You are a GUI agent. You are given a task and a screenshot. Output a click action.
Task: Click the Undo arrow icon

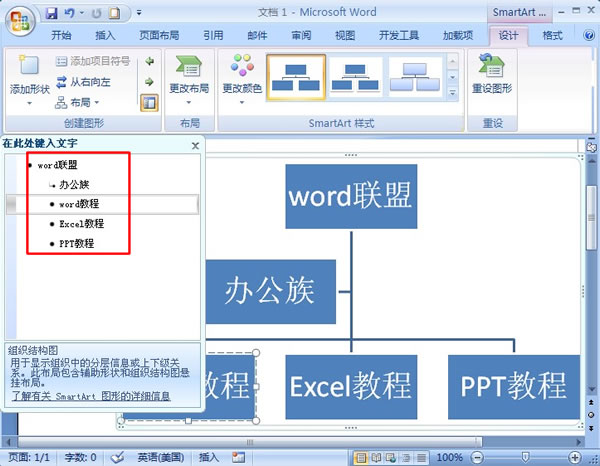coord(69,13)
